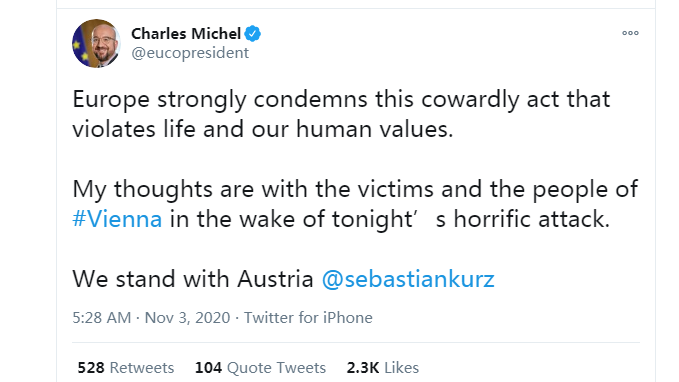This screenshot has height=382, width=679.
Task: Follow the #Vienna hashtag
Action: 117,219
